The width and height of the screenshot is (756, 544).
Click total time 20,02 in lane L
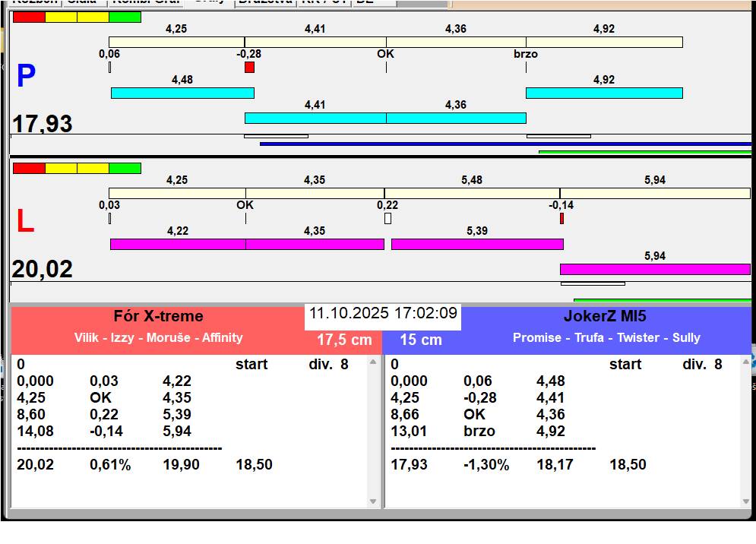pyautogui.click(x=43, y=269)
